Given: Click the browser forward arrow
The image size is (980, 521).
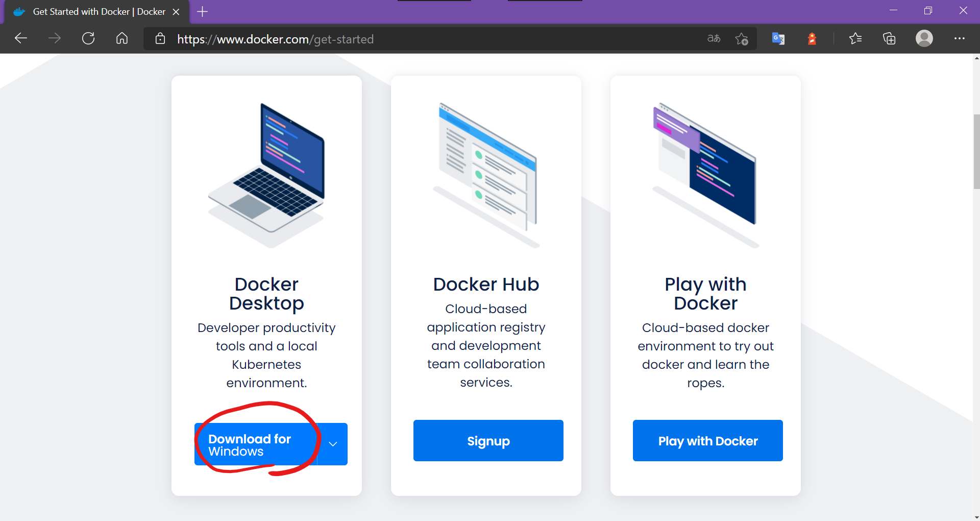Looking at the screenshot, I should click(55, 38).
